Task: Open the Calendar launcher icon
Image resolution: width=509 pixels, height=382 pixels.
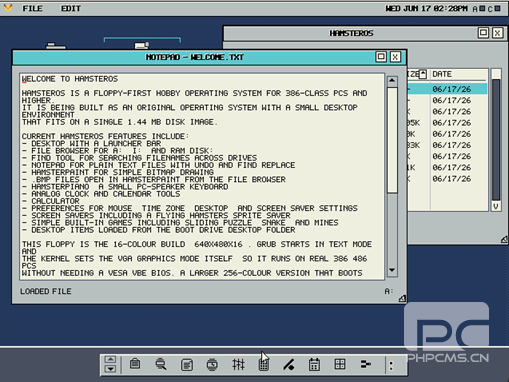Action: point(314,364)
